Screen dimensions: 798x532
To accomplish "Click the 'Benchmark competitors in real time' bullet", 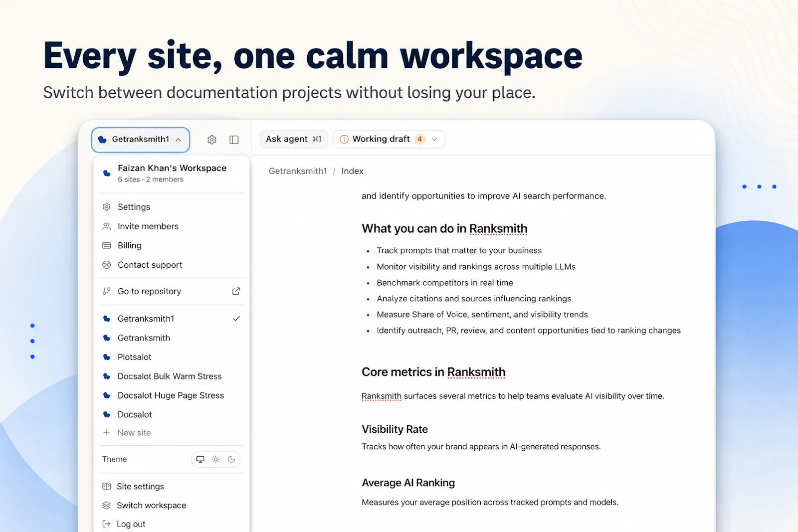I will (445, 283).
